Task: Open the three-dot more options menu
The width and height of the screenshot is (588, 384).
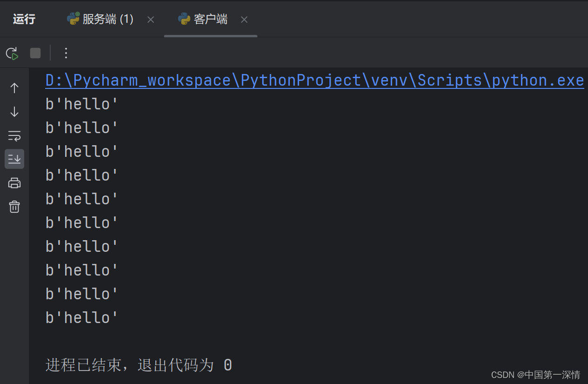Action: tap(66, 53)
